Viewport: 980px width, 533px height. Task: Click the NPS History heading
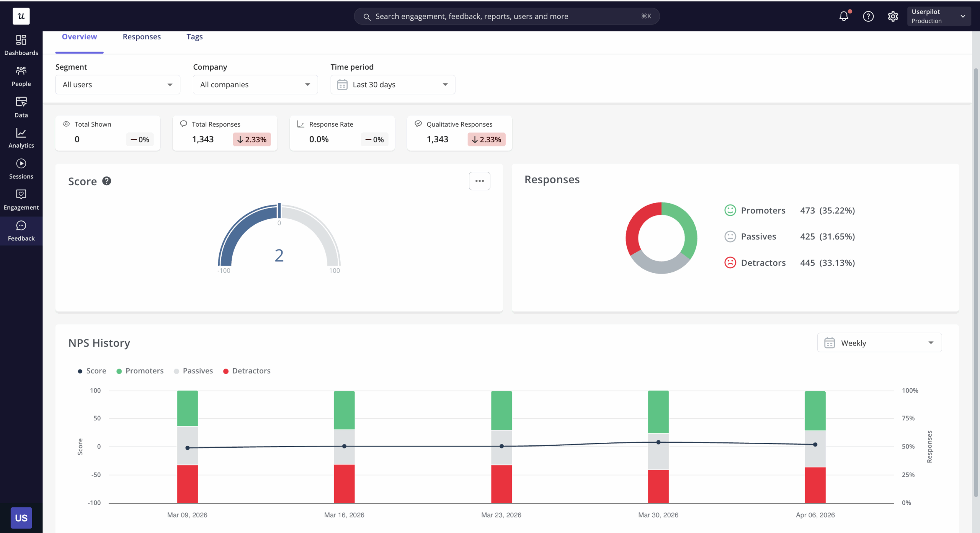click(99, 343)
